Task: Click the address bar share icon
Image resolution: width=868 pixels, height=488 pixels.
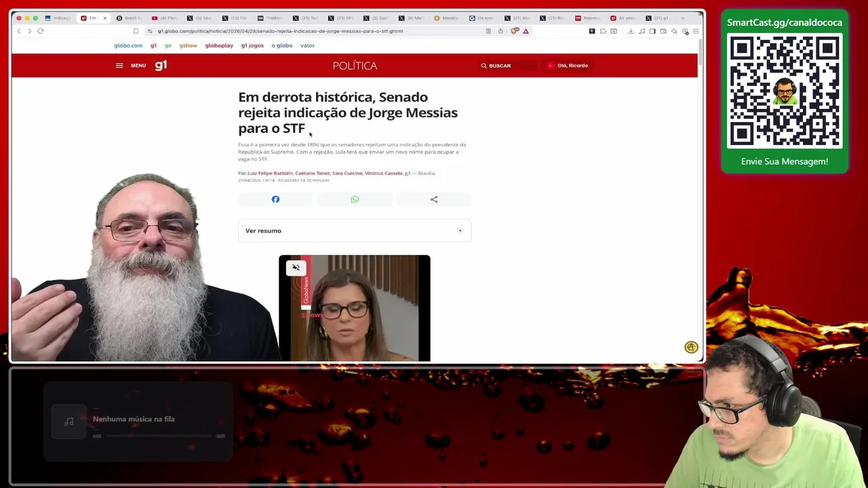Action: tap(500, 31)
